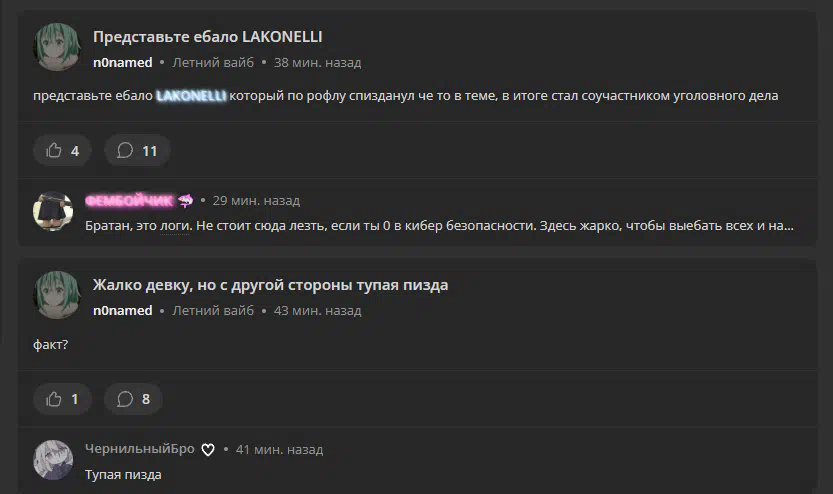Open the 'Летний вайб' category in the first post
The height and width of the screenshot is (494, 833).
[213, 63]
